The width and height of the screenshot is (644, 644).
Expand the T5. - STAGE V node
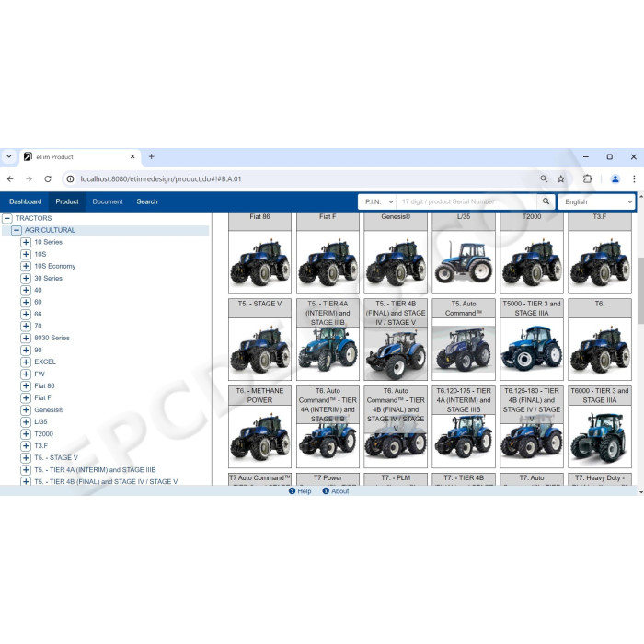26,457
